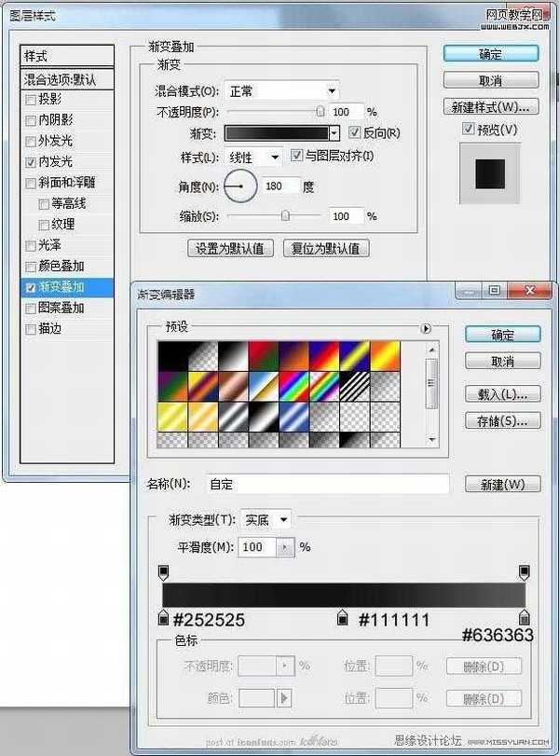This screenshot has height=756, width=559.
Task: Maximize the Gradient Editor window
Action: click(494, 290)
